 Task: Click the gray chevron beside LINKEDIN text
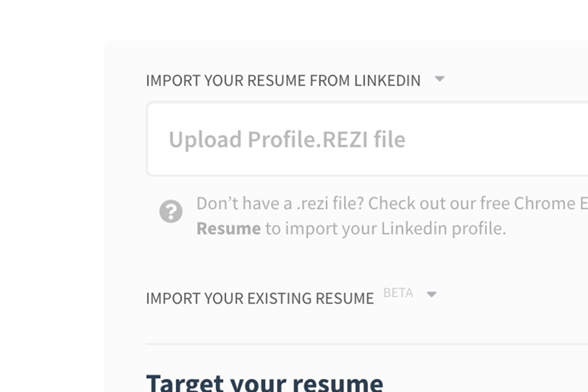coord(440,80)
